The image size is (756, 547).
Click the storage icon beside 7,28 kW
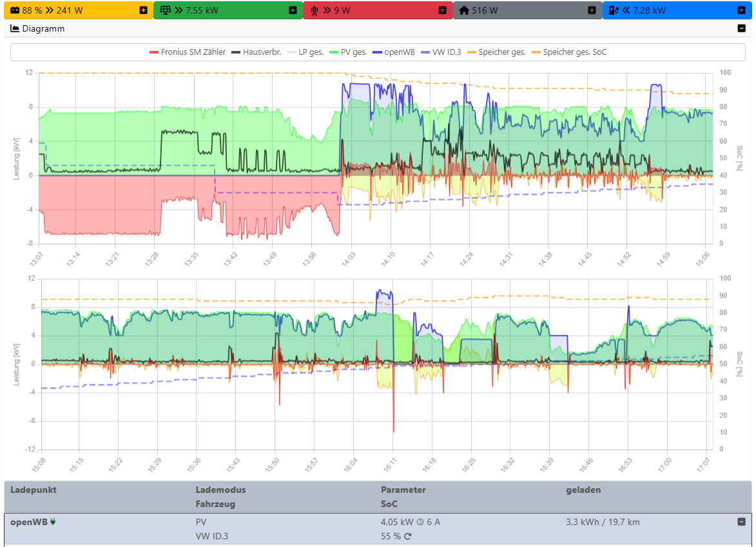click(612, 10)
